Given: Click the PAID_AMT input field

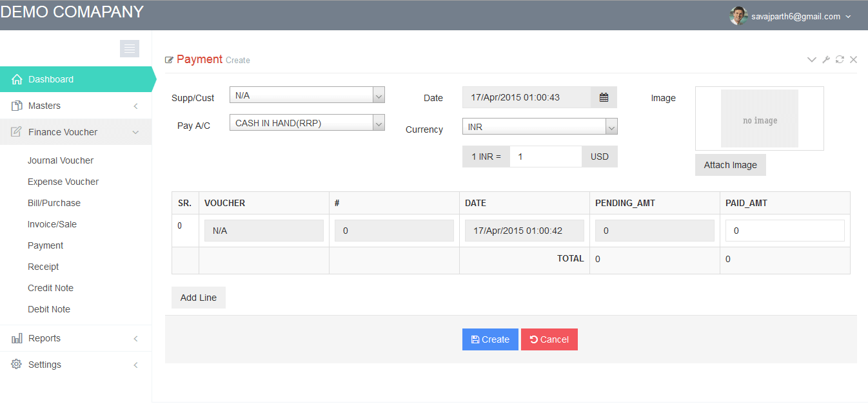Looking at the screenshot, I should point(785,231).
